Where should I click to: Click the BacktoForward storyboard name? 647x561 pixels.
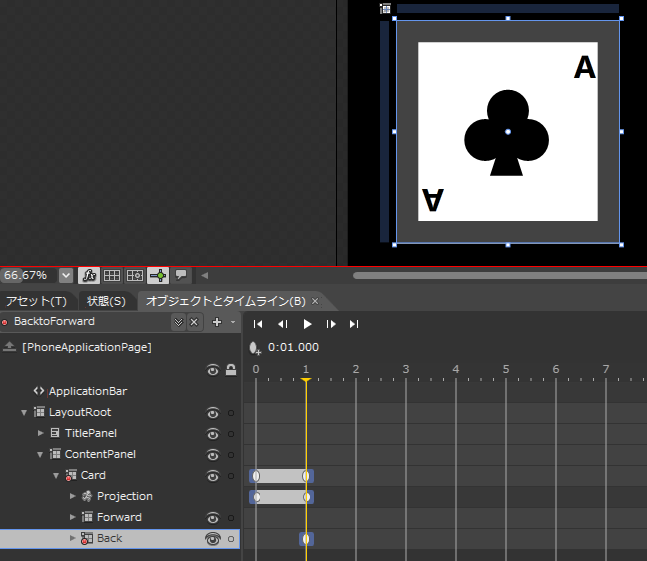pos(54,321)
